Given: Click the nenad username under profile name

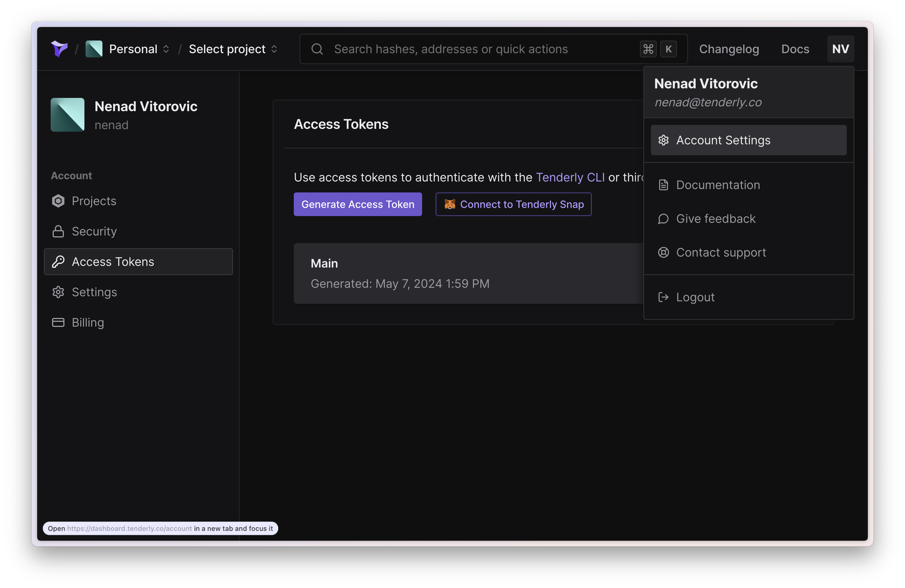Looking at the screenshot, I should [x=111, y=125].
